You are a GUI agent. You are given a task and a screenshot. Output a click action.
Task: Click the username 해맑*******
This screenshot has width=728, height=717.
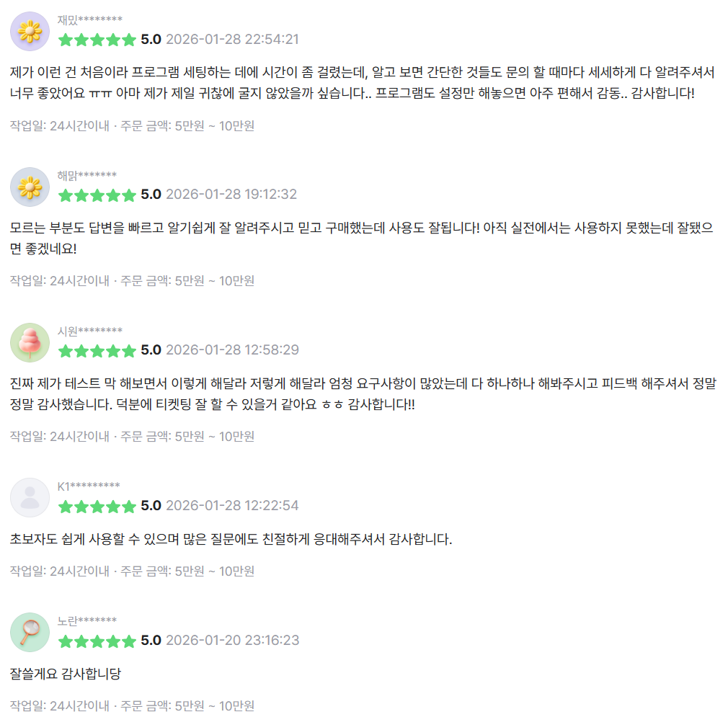tap(86, 175)
